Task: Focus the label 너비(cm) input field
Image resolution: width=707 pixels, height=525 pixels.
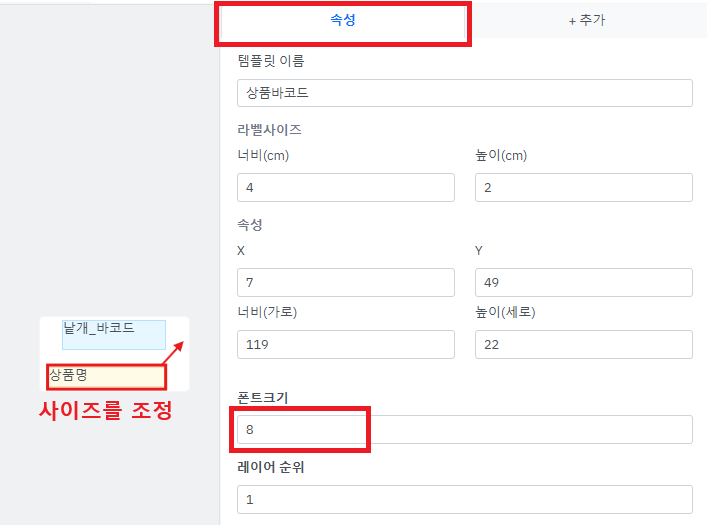Action: pyautogui.click(x=345, y=187)
